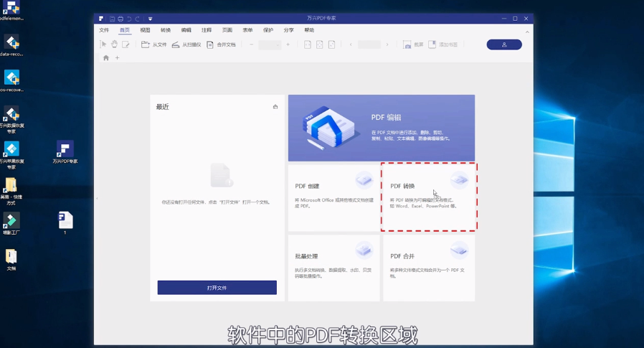Click the undo arrow in title bar
The image size is (644, 348).
[x=129, y=19]
